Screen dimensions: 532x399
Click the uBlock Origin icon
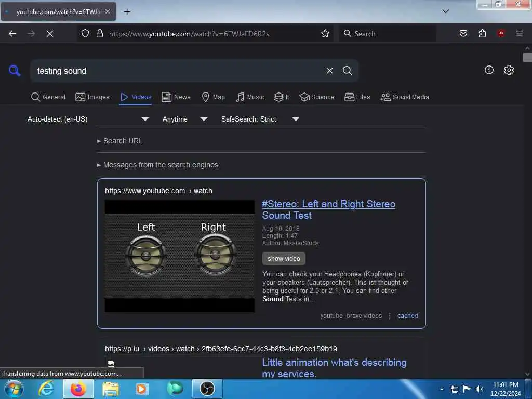point(501,33)
